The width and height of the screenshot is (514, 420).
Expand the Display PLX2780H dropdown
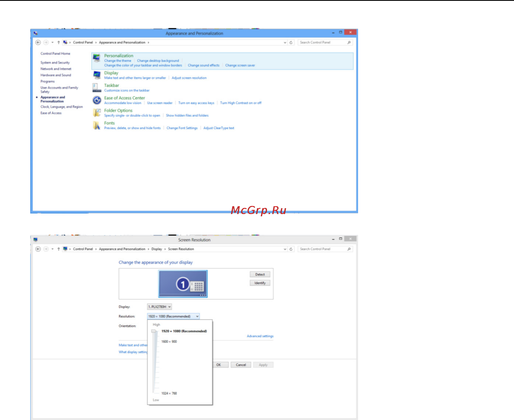pos(159,307)
